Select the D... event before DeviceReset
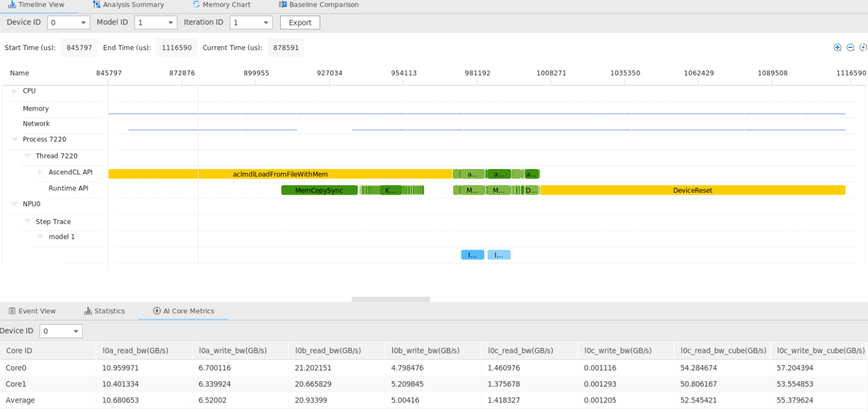Image resolution: width=868 pixels, height=412 pixels. pyautogui.click(x=532, y=190)
